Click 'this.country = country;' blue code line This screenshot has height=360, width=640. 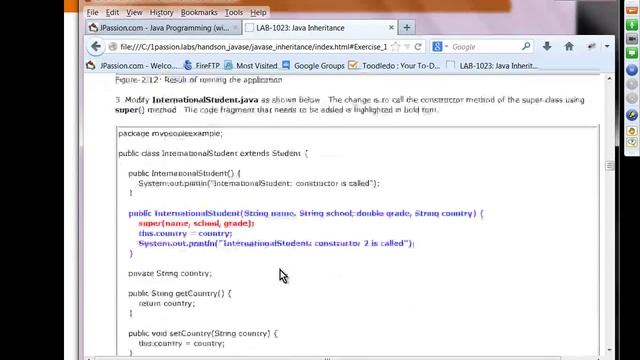185,233
